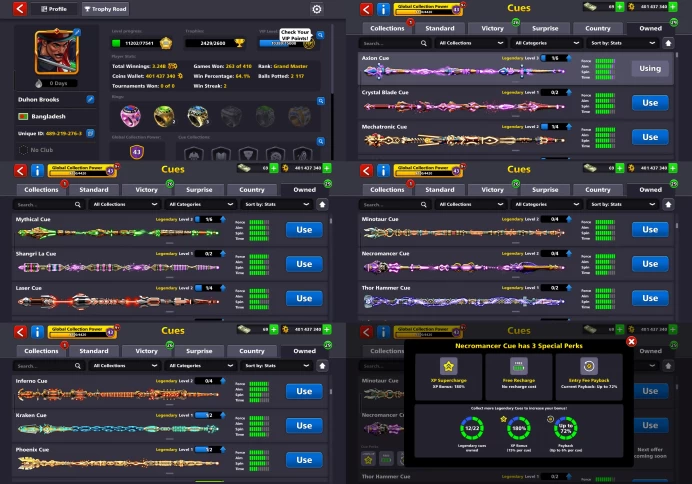
Task: Click the magnifier icon beside Cue Collections badges
Action: coord(321,141)
